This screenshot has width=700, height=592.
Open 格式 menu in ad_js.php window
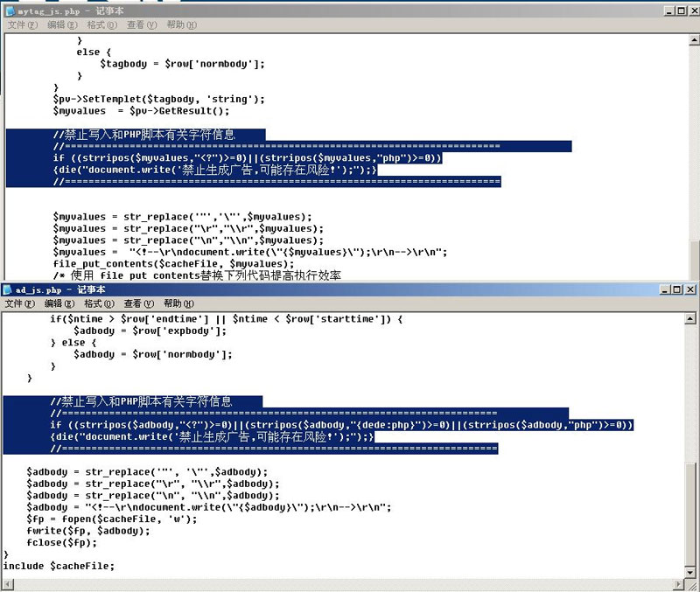[98, 303]
